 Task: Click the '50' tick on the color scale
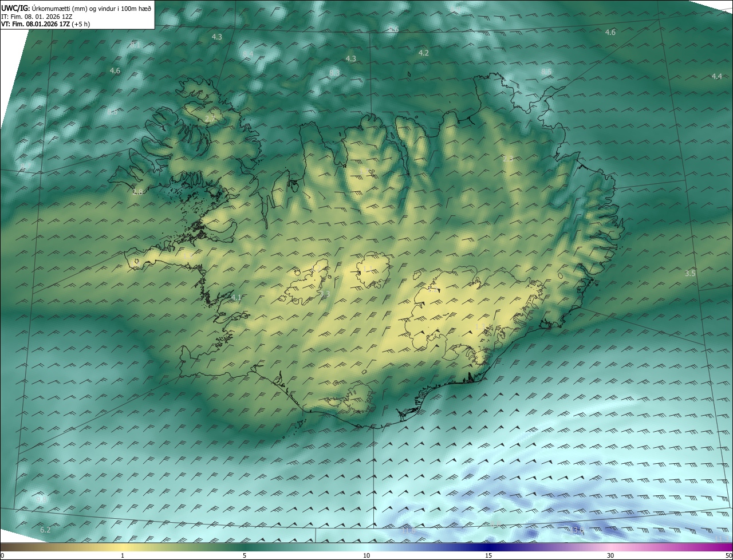[x=728, y=555]
